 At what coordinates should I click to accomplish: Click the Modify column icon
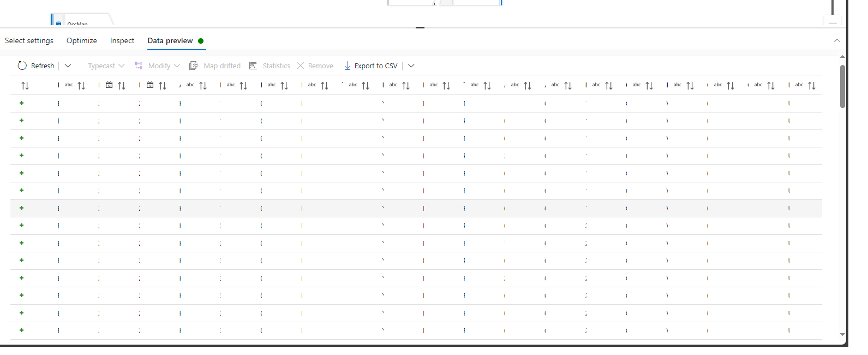pyautogui.click(x=139, y=66)
